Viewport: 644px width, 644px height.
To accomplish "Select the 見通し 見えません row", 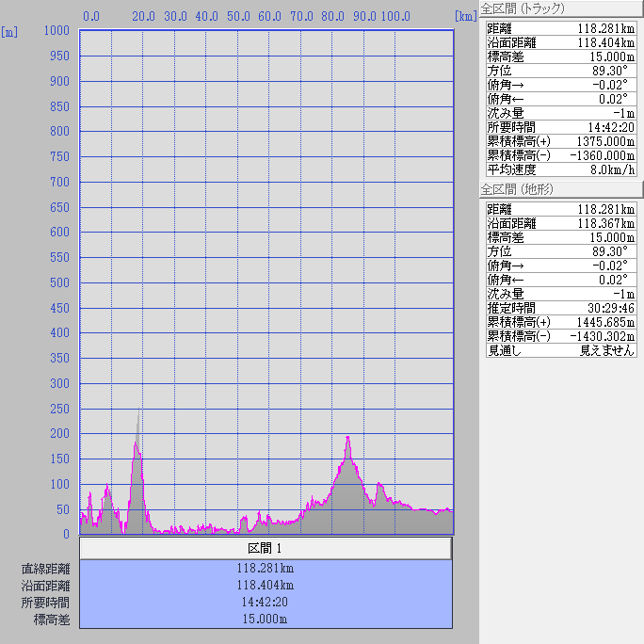I will click(x=561, y=350).
